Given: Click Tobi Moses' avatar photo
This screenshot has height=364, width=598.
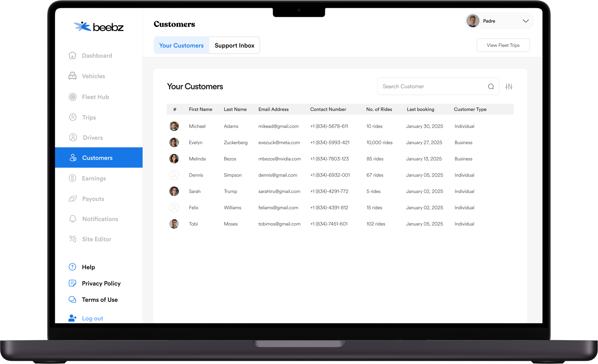Looking at the screenshot, I should click(174, 224).
